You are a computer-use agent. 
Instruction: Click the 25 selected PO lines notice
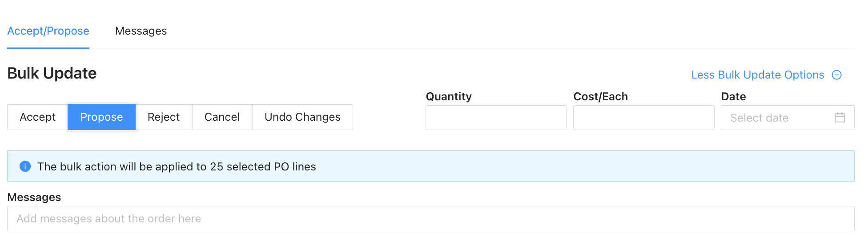431,166
